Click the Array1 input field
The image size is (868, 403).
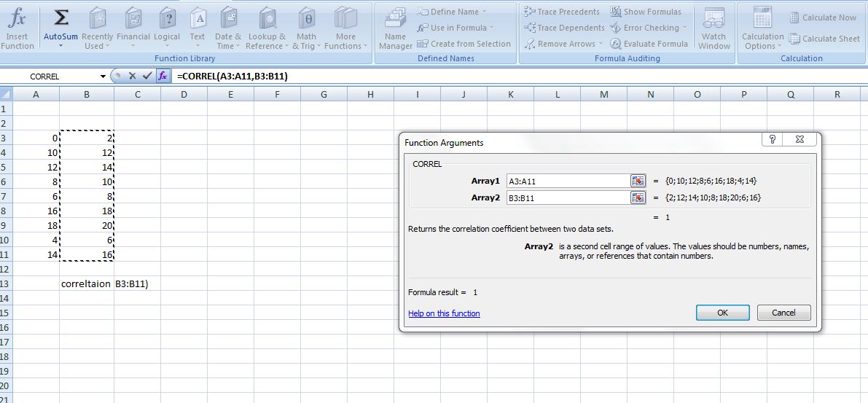568,181
